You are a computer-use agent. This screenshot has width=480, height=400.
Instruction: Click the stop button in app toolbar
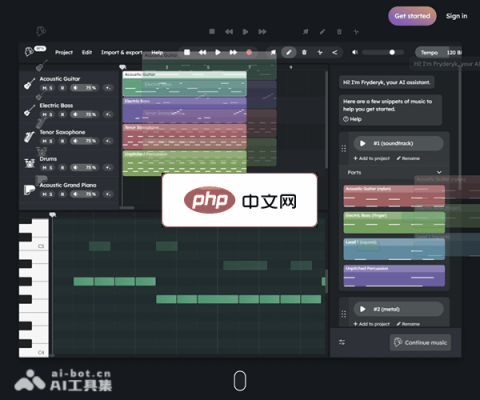pos(187,52)
